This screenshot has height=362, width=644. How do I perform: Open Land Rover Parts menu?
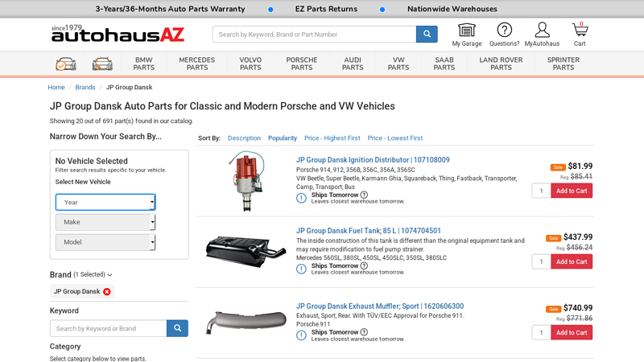tap(501, 64)
